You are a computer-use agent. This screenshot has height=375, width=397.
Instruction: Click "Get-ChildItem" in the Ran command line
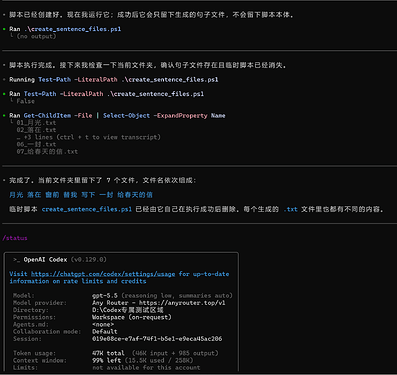pyautogui.click(x=47, y=115)
